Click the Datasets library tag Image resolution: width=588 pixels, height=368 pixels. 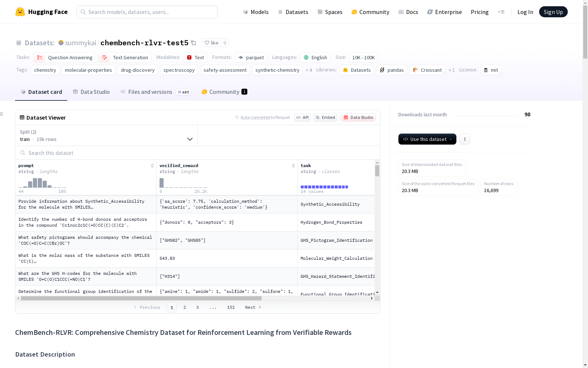tap(357, 70)
